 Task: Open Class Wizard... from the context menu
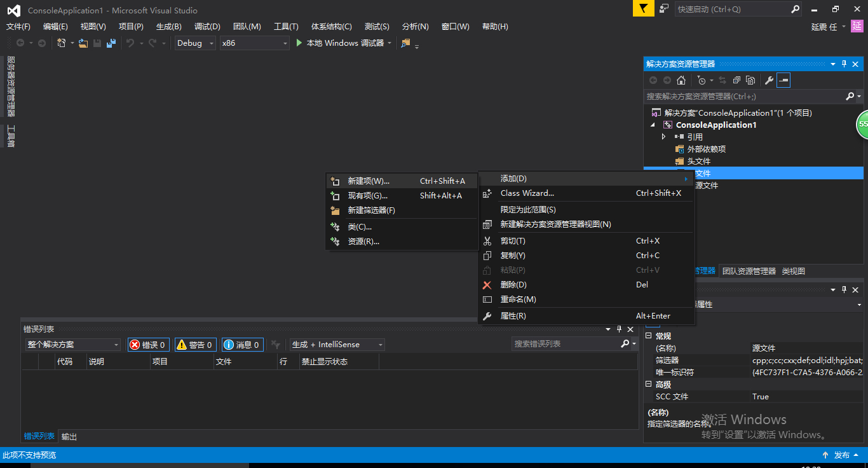point(587,193)
